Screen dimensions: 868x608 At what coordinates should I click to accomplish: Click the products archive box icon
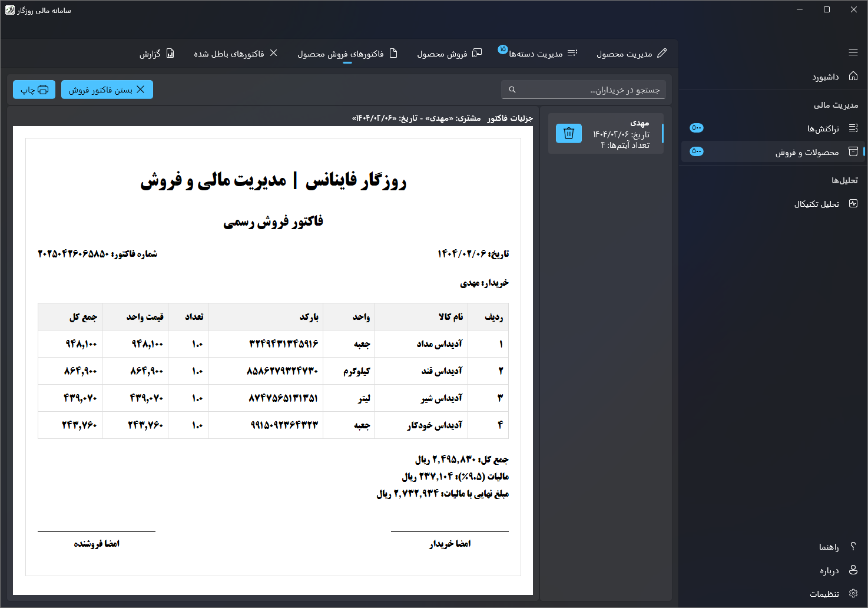point(853,151)
